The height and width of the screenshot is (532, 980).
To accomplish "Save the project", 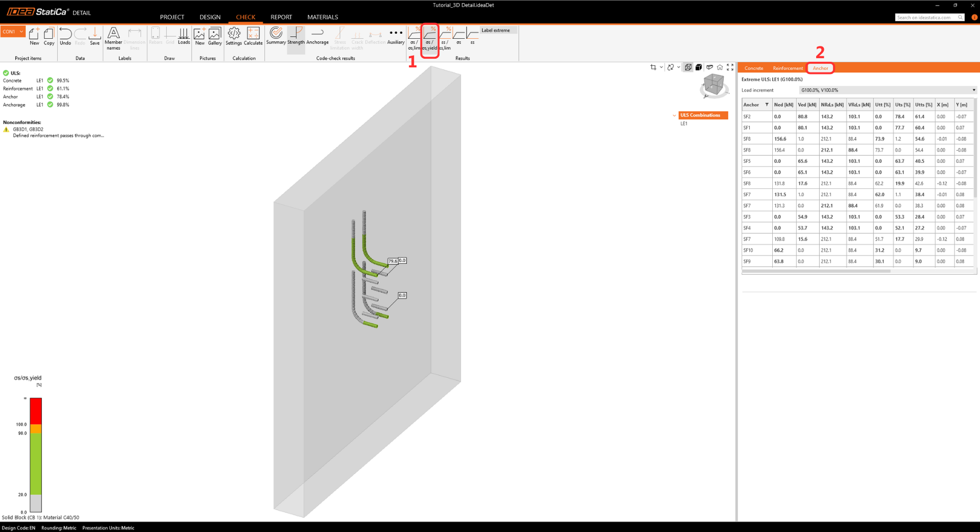I will tap(95, 36).
